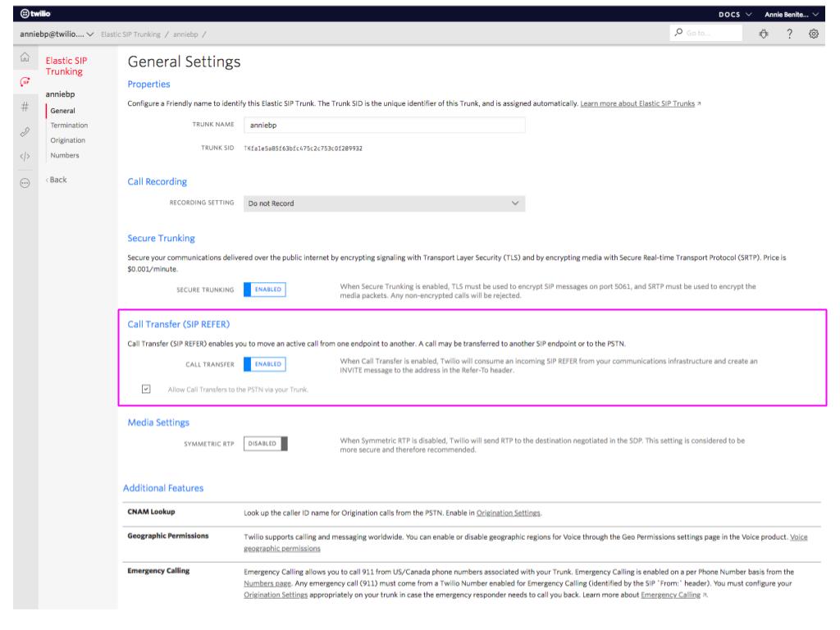Click the anniebp breadcrumb
The width and height of the screenshot is (840, 630).
pos(185,34)
